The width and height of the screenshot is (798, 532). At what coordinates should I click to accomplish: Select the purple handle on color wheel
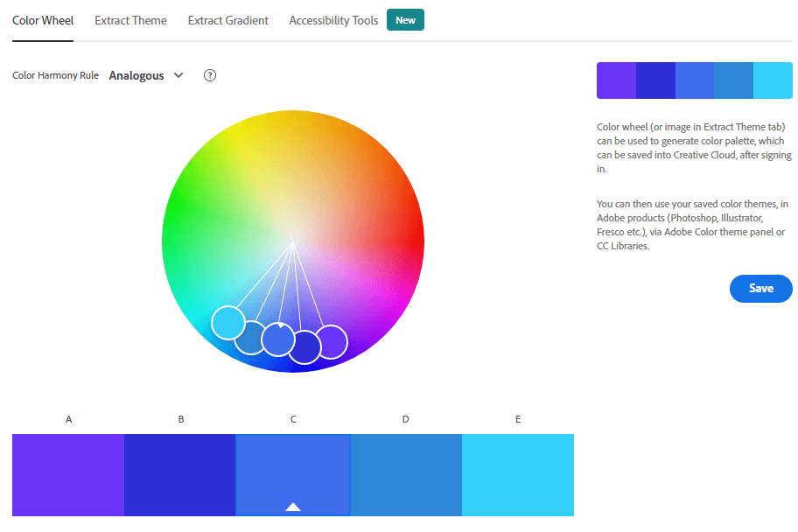click(x=332, y=341)
